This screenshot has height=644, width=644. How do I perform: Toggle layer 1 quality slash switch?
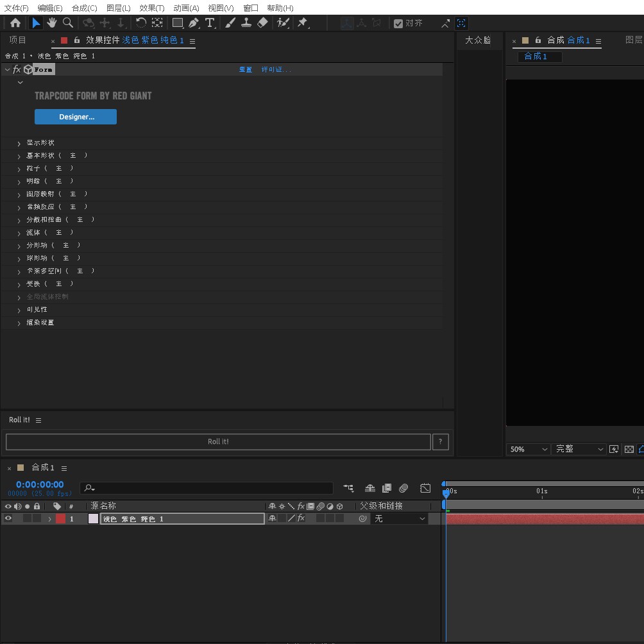[292, 518]
